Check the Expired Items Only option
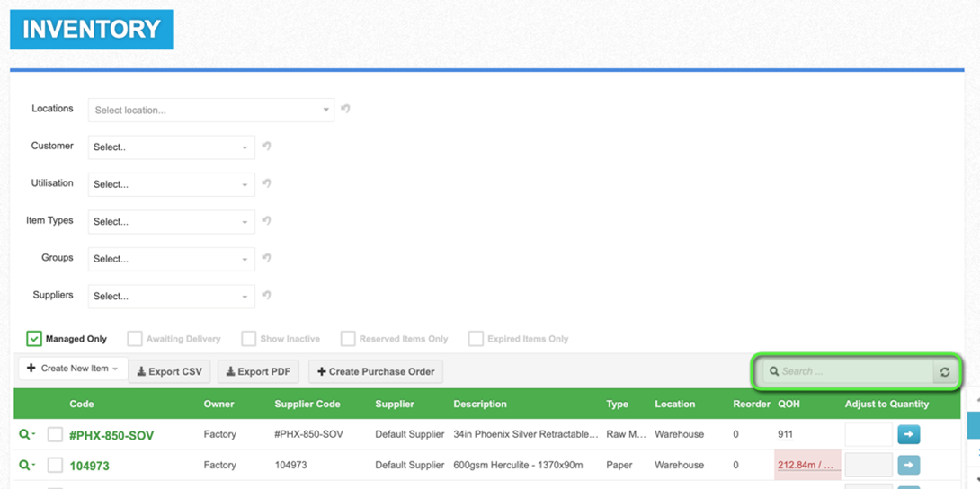 click(x=477, y=339)
